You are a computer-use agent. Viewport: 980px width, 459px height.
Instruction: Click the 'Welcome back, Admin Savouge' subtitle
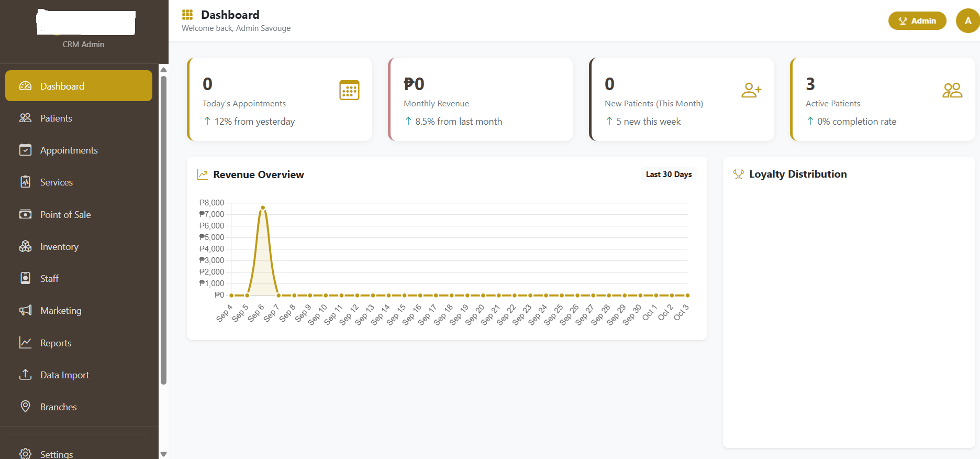point(236,28)
